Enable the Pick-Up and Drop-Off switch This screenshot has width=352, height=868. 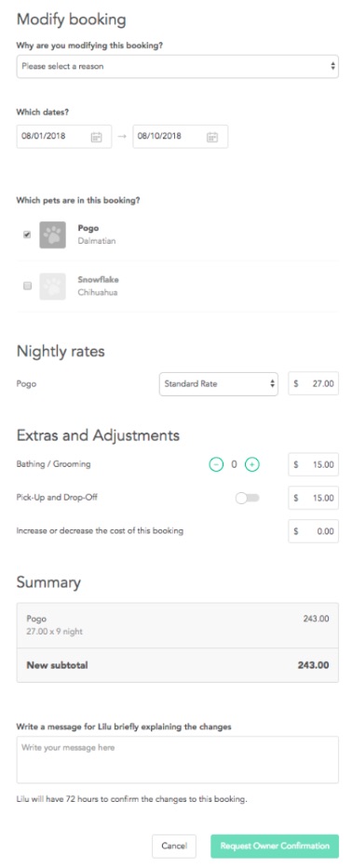pyautogui.click(x=247, y=498)
